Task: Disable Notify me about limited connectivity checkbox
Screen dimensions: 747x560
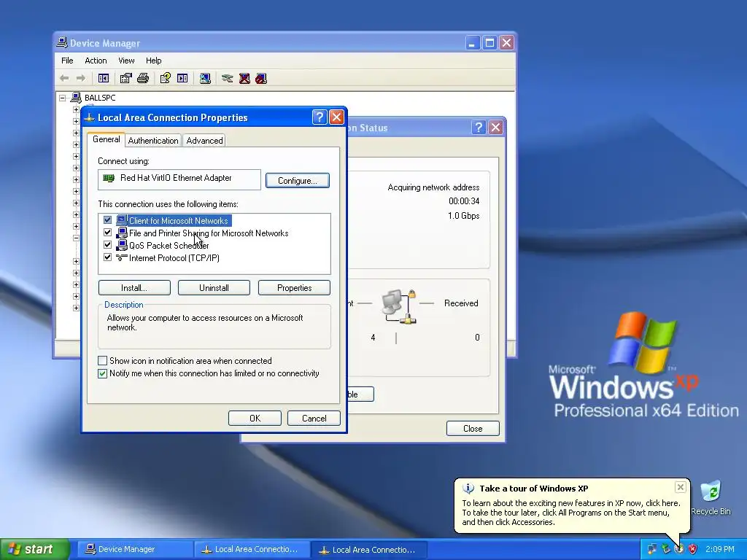Action: (x=102, y=373)
